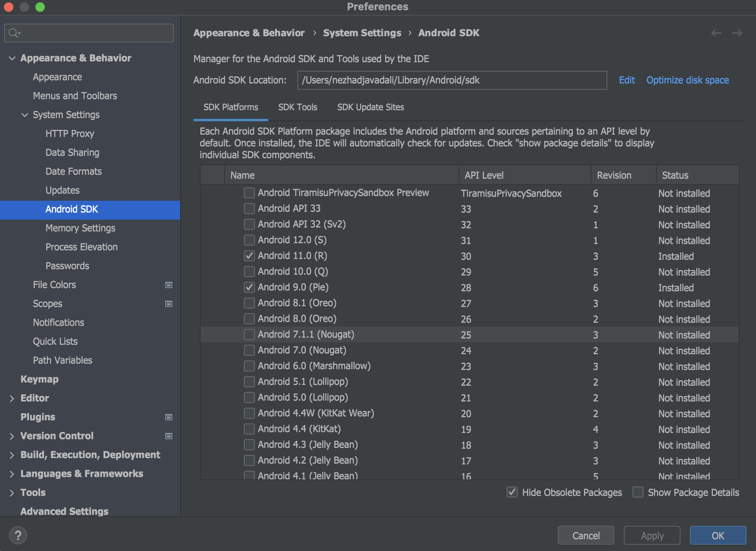Open Keymap settings

pos(39,379)
